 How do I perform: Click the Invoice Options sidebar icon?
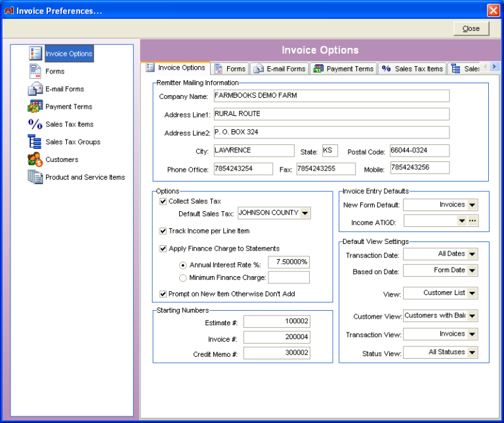[35, 53]
